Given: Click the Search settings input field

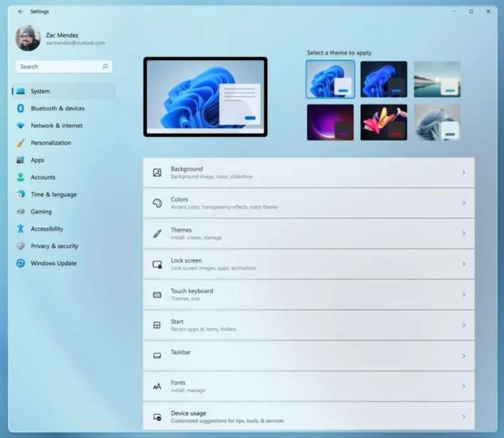Looking at the screenshot, I should click(x=64, y=67).
